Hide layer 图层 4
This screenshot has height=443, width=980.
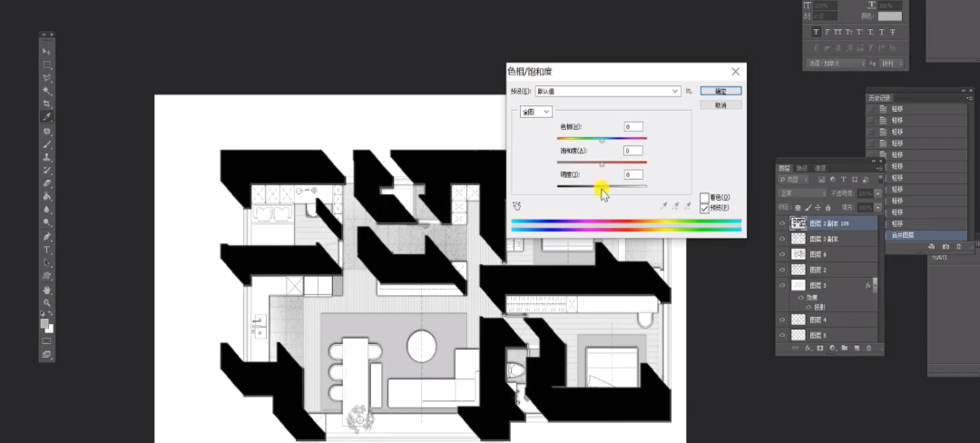(782, 320)
